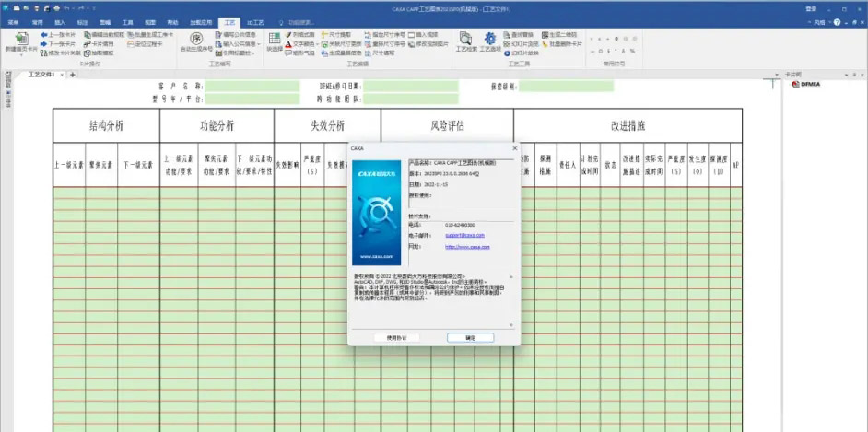The image size is (868, 432).
Task: Expand the 文字颜色 dropdown
Action: tap(315, 43)
